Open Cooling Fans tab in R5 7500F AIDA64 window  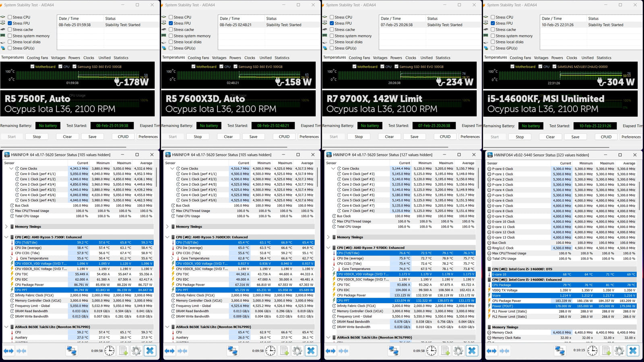tap(37, 58)
